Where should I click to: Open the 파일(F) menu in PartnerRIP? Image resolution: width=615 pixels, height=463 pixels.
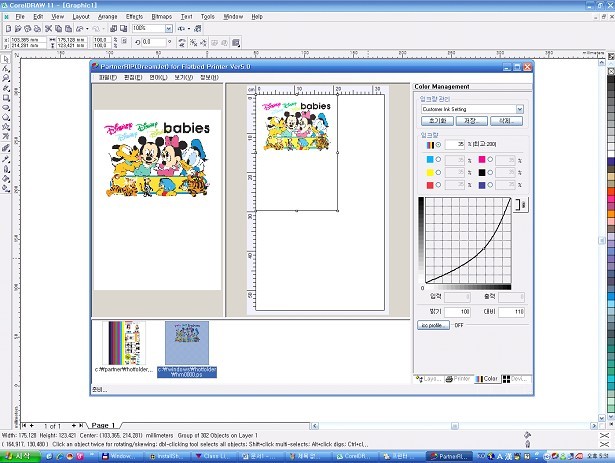pos(108,78)
